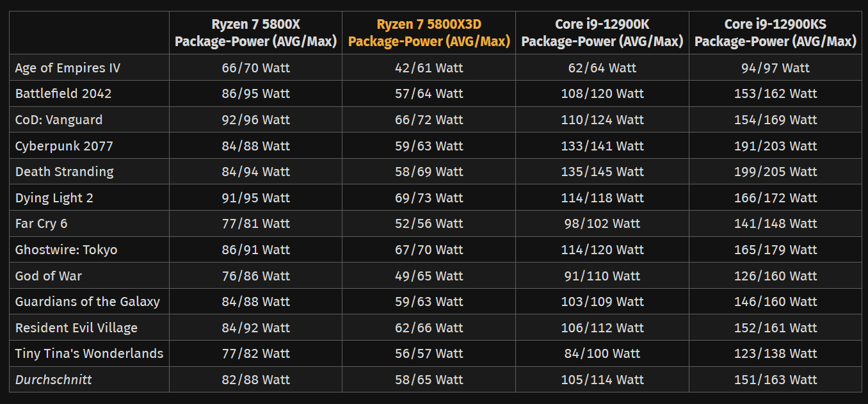Viewport: 868px width, 404px height.
Task: Click 151/163 Watt in Durchschnitt row
Action: [x=775, y=380]
